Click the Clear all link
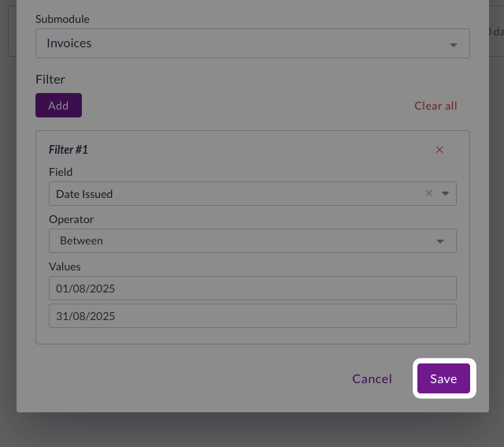Screen dimensions: 504x447 [435, 106]
